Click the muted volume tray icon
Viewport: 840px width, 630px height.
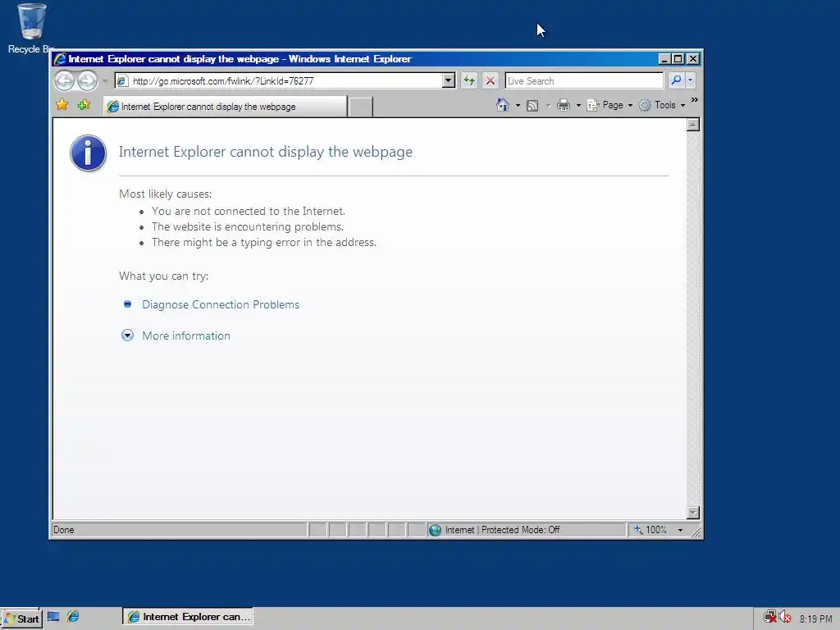tap(785, 617)
